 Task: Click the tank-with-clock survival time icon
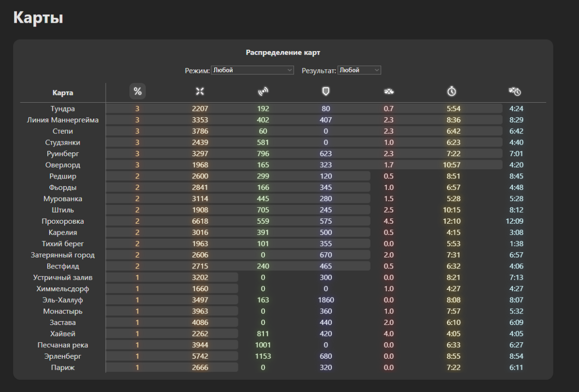(515, 92)
